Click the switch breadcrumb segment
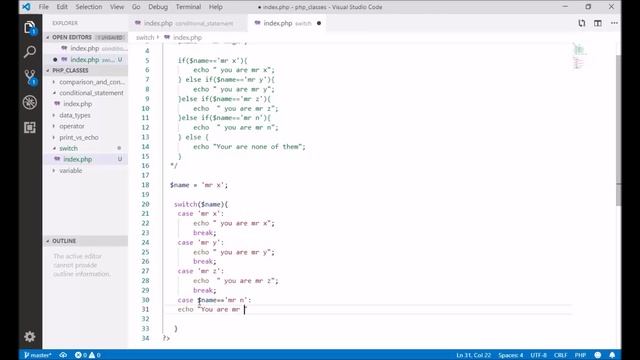 (145, 38)
